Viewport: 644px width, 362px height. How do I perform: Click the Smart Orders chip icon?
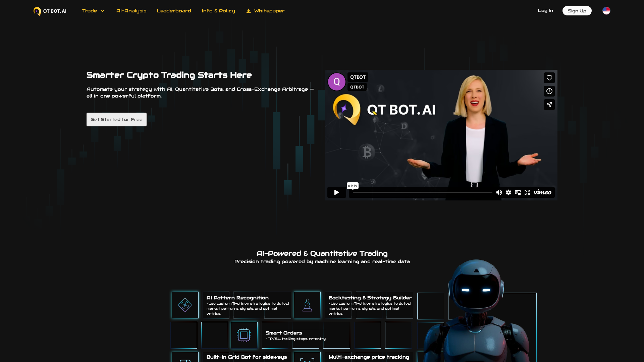coord(244,335)
